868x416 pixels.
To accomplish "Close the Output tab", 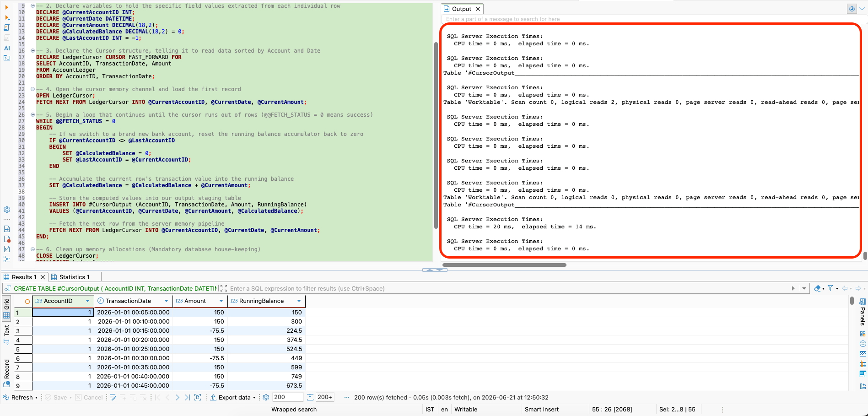I will pos(478,9).
